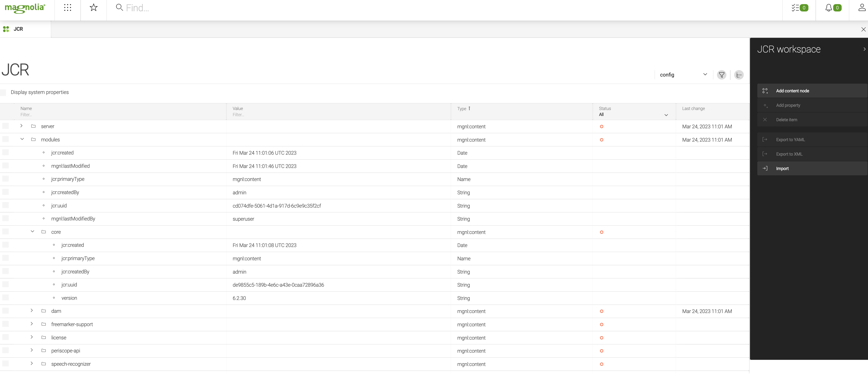
Task: Click the sort arrow beside Type
Action: click(469, 108)
